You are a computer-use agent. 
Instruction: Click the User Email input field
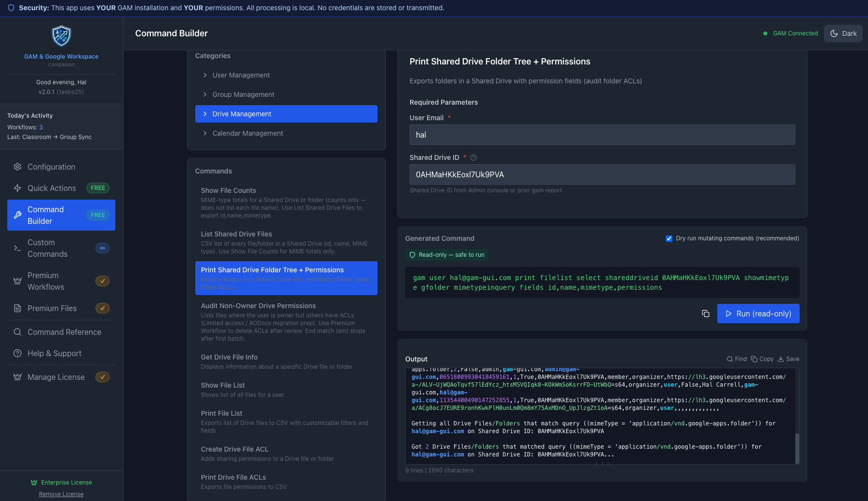pyautogui.click(x=602, y=135)
